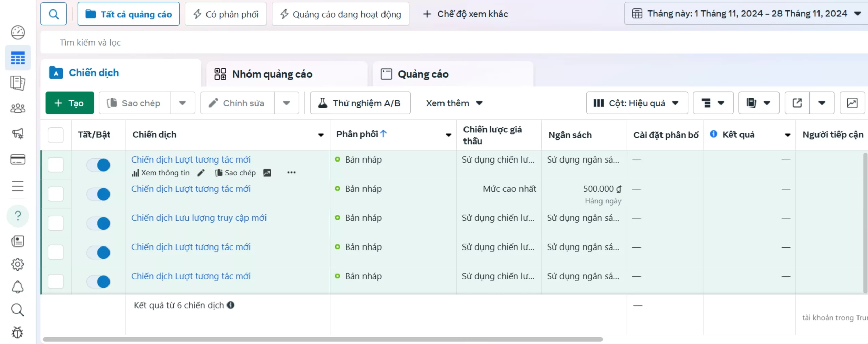Toggle the Lưu lượng truy cập campaign switch
This screenshot has width=868, height=344.
[99, 223]
